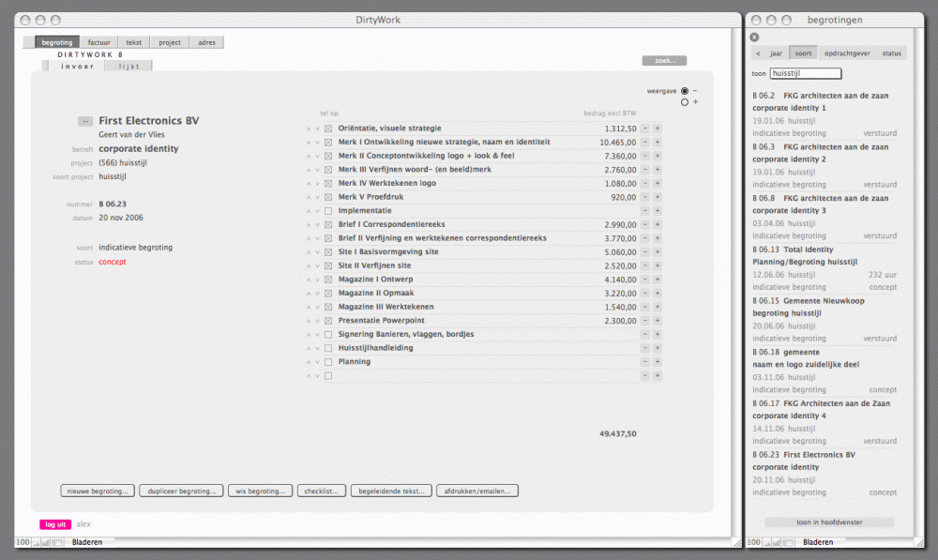Move Oriëntatie, visuele strategie row up
This screenshot has height=560, width=938.
[308, 129]
